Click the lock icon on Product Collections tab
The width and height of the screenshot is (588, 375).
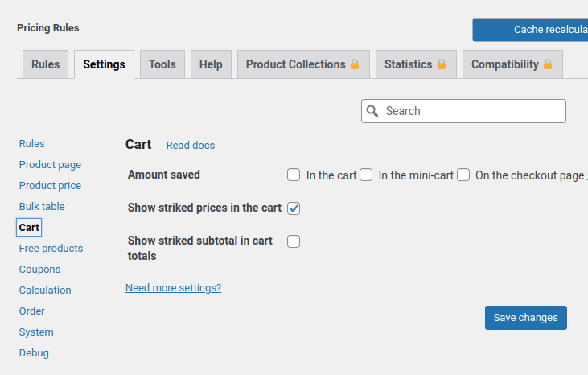[355, 64]
